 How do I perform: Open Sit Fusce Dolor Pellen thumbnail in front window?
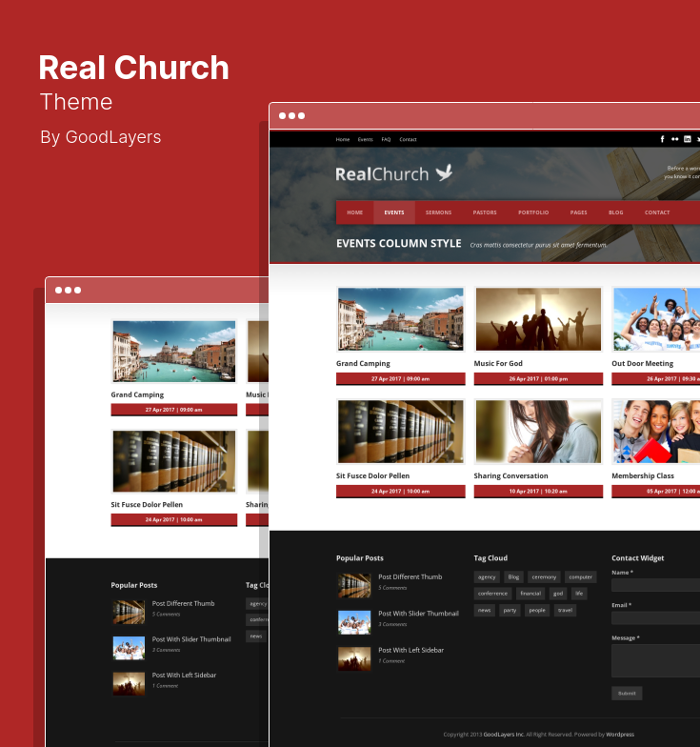click(x=400, y=432)
